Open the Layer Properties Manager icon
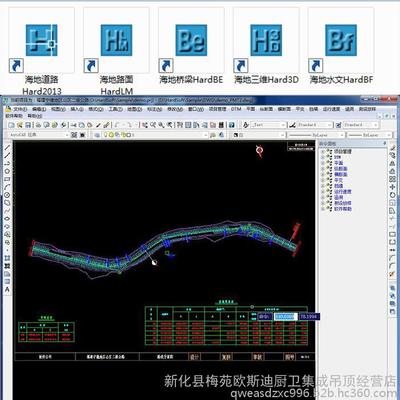The width and height of the screenshot is (400, 400). coord(97,135)
